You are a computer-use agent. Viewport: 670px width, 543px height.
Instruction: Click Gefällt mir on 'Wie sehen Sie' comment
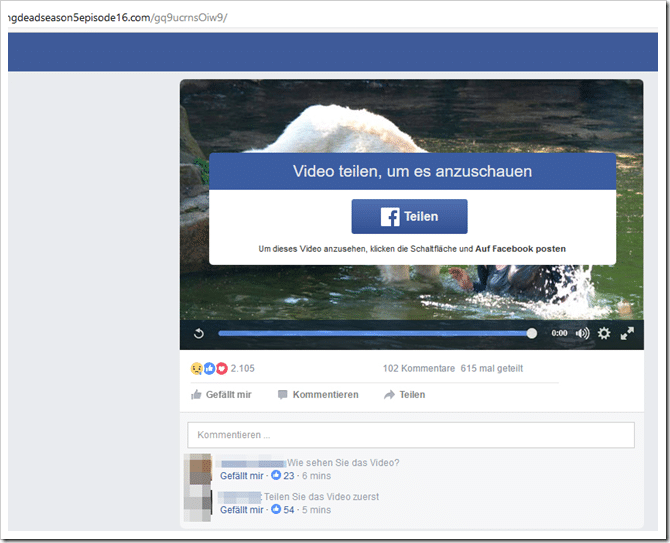[242, 475]
